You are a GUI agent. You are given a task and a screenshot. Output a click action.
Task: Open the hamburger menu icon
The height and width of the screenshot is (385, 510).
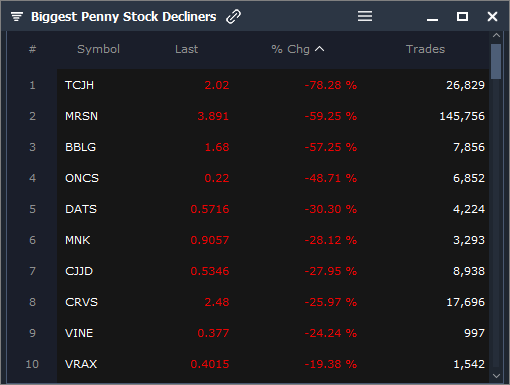[365, 16]
